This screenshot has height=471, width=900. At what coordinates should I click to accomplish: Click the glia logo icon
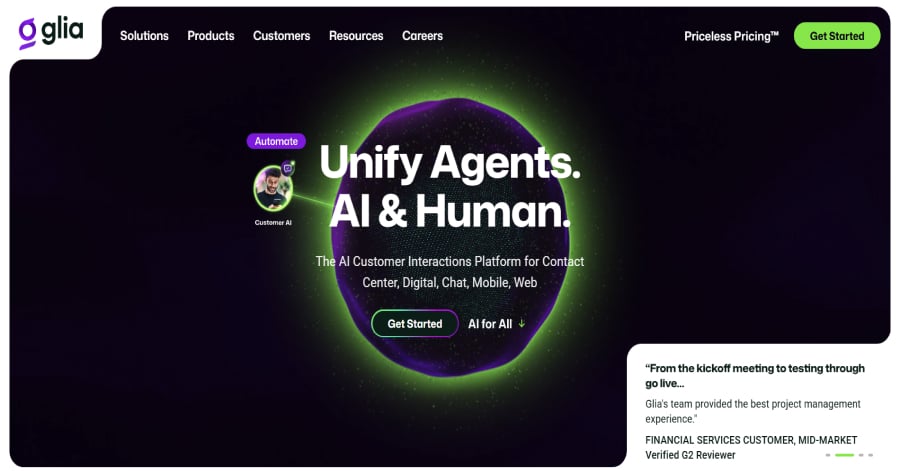point(27,33)
